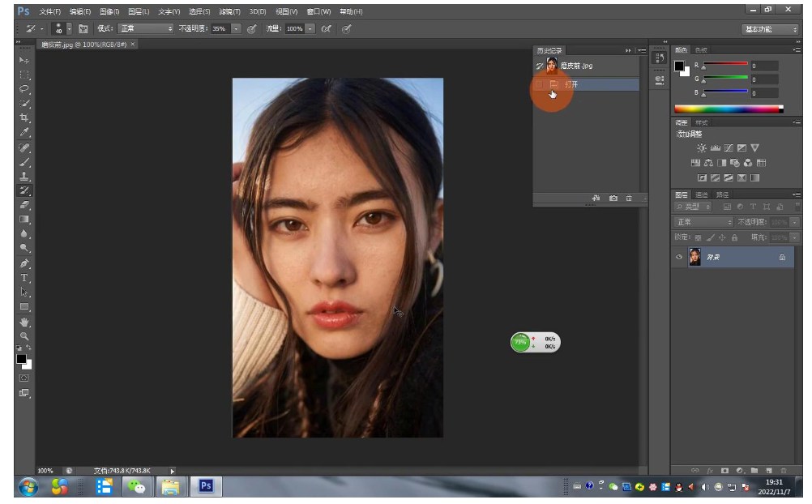The height and width of the screenshot is (504, 812).
Task: Open the 基本功能 workspace dropdown
Action: 770,29
